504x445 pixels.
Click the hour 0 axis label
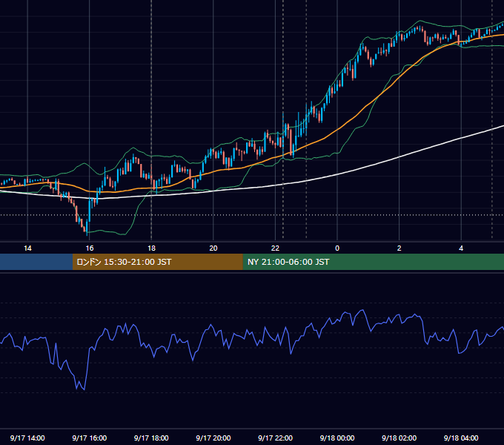pyautogui.click(x=337, y=248)
